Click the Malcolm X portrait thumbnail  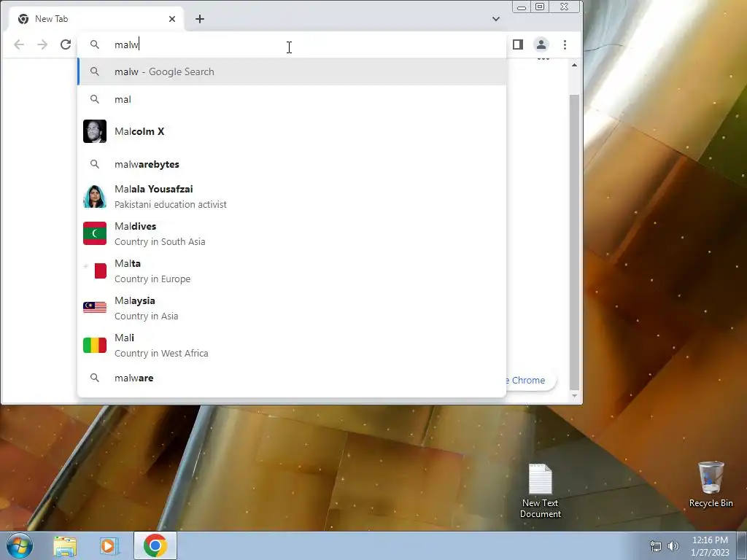(x=95, y=131)
